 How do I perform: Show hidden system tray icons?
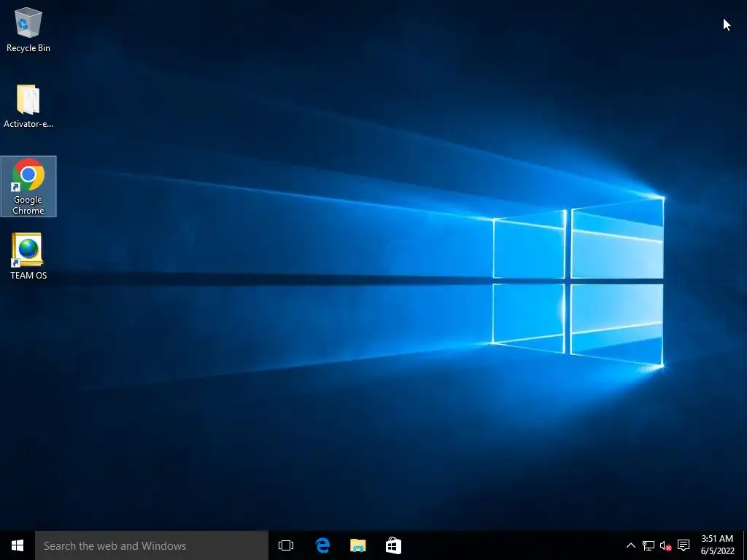(630, 545)
